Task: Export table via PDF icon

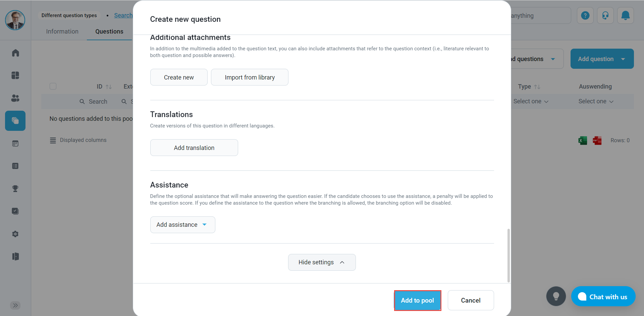Action: (597, 141)
